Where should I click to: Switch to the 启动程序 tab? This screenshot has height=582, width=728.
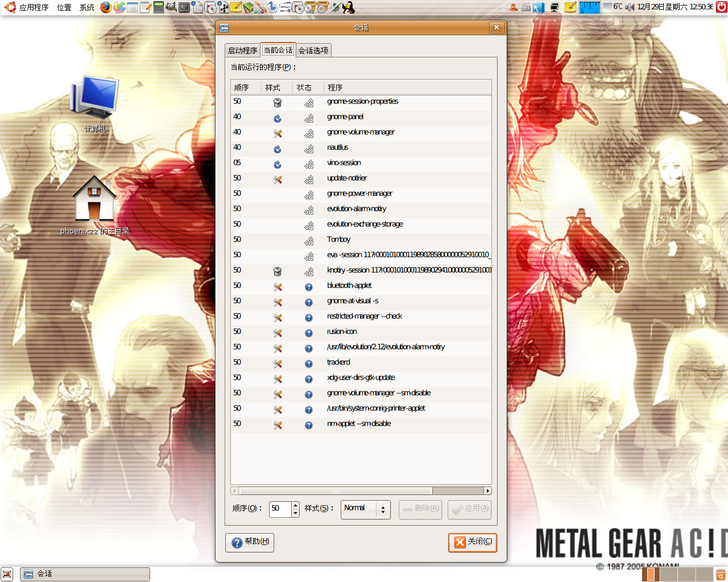242,51
